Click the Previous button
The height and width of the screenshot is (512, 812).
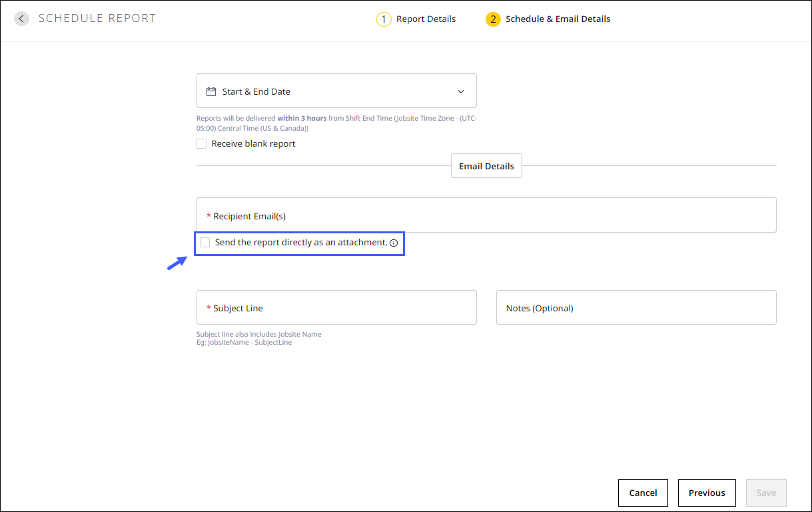(x=706, y=493)
